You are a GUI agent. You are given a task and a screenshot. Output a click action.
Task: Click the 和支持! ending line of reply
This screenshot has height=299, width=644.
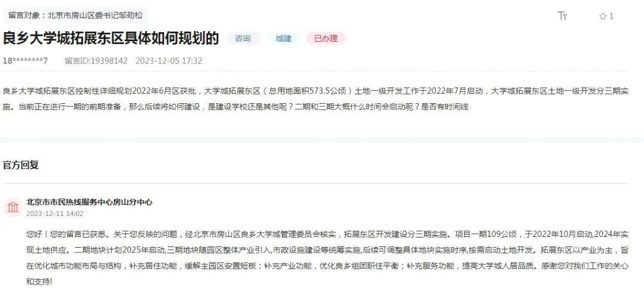[39, 282]
